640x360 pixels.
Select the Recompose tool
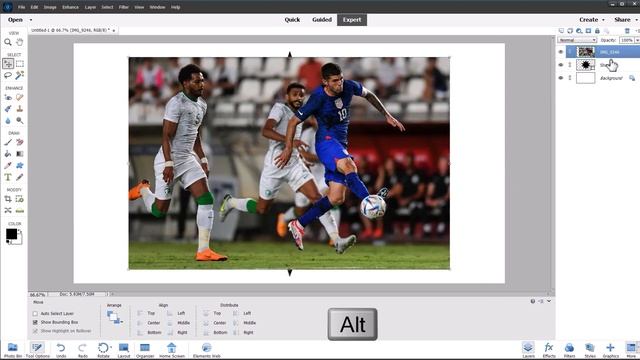click(x=20, y=199)
